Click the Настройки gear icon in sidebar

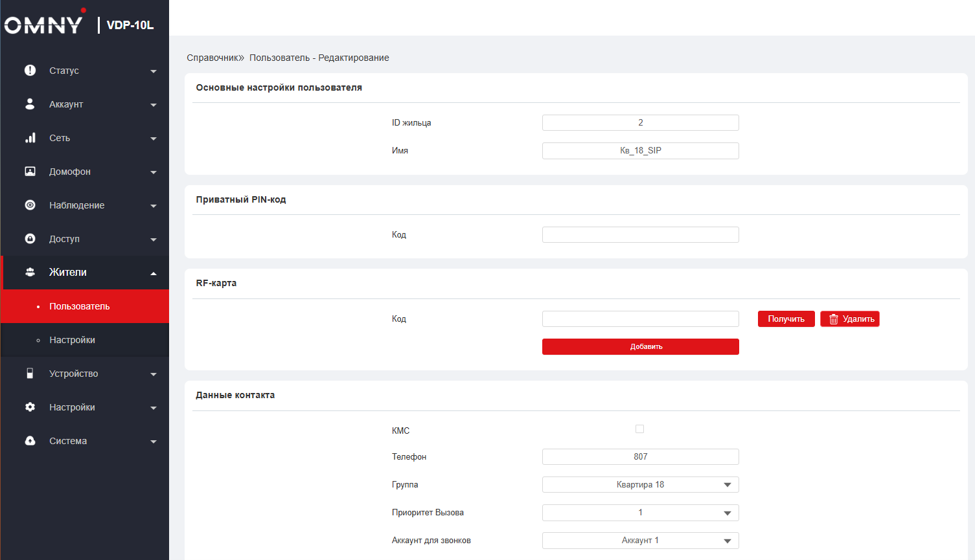(x=30, y=407)
